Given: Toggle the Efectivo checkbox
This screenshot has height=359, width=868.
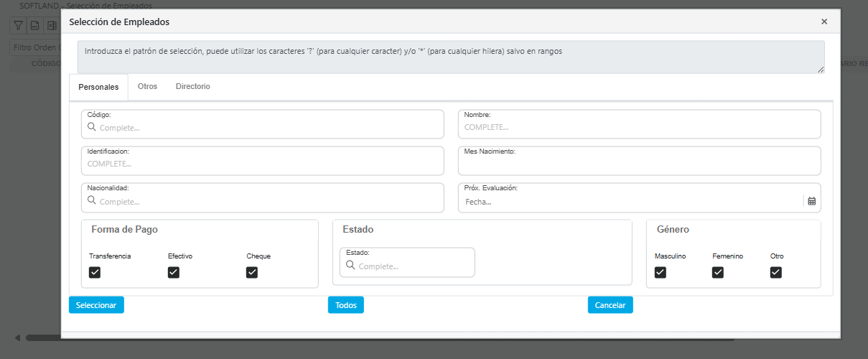Looking at the screenshot, I should pos(174,272).
